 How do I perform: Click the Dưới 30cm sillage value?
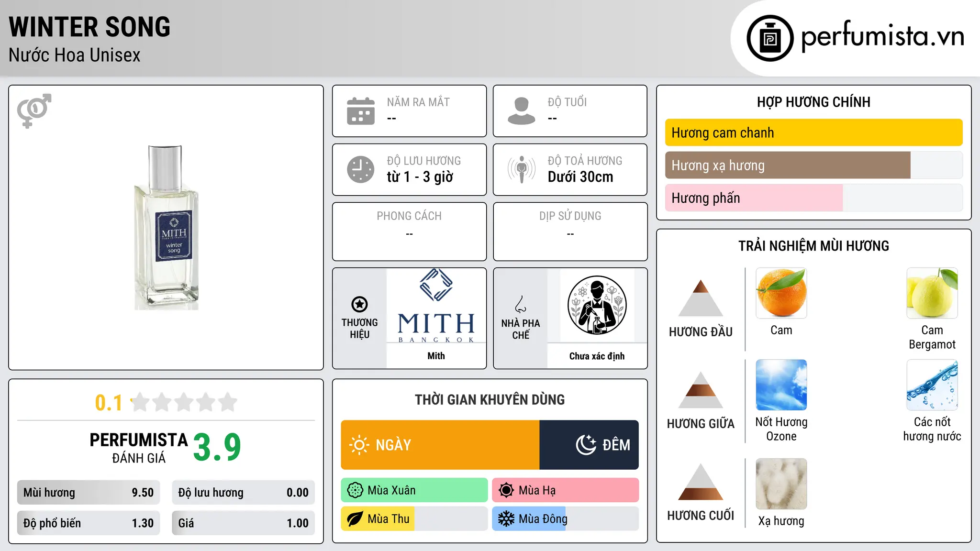[x=580, y=177]
